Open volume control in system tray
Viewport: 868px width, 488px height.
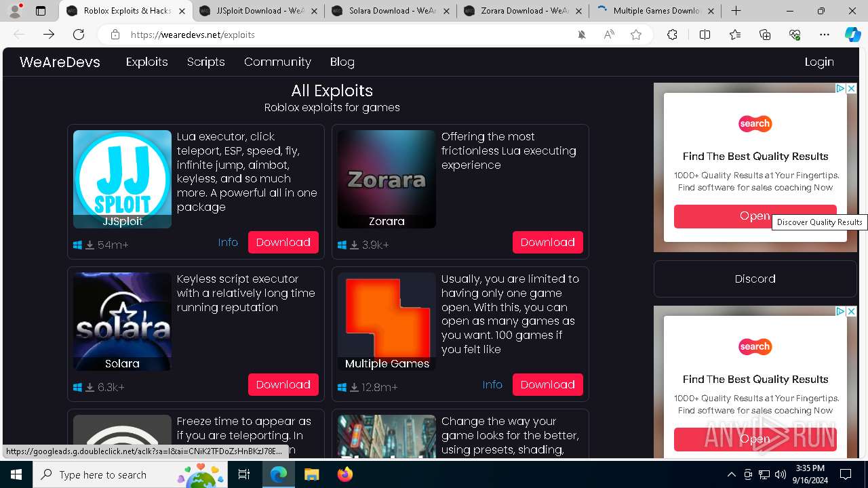(x=780, y=474)
